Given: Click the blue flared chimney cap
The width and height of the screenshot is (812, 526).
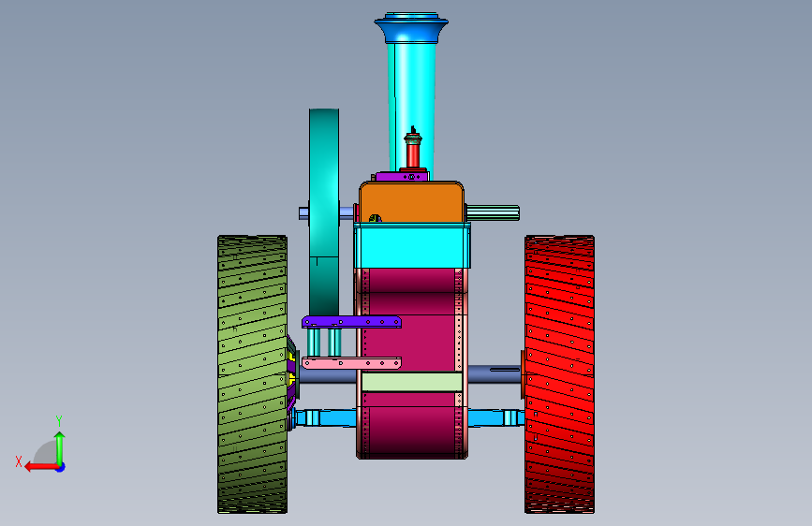Looking at the screenshot, I should coord(411,28).
